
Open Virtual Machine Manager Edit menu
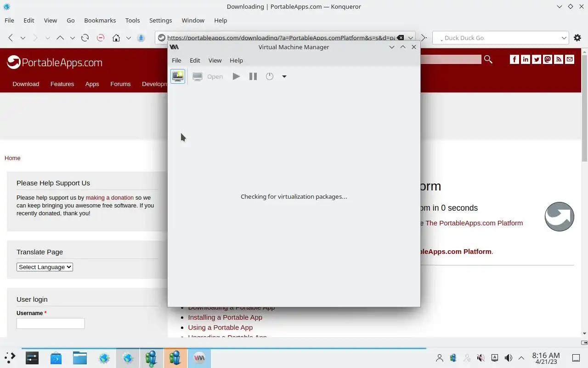pos(195,60)
